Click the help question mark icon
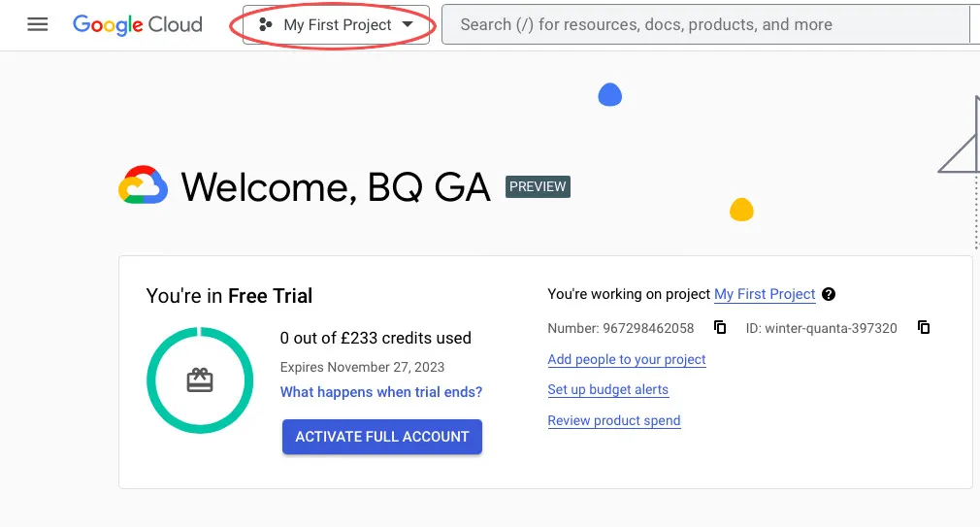980x527 pixels. coord(829,294)
